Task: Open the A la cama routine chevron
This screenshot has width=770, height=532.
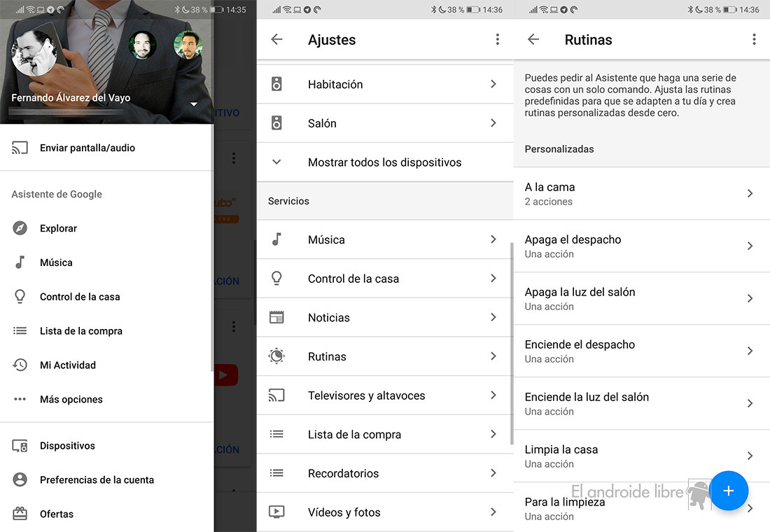Action: pos(750,193)
